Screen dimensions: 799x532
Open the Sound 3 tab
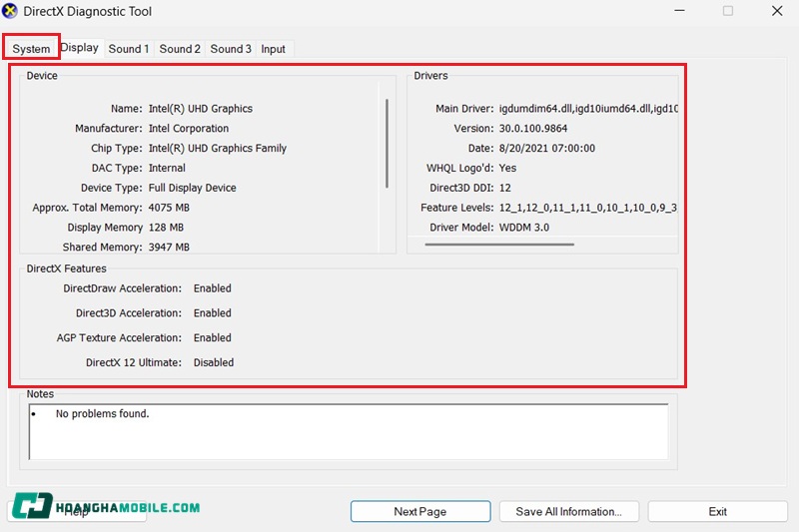(x=231, y=49)
